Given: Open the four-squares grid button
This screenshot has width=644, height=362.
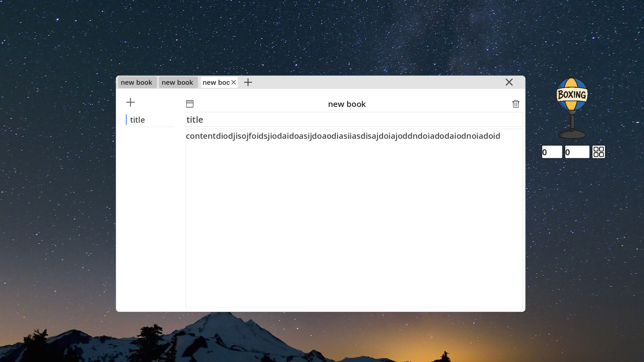Looking at the screenshot, I should tap(598, 152).
